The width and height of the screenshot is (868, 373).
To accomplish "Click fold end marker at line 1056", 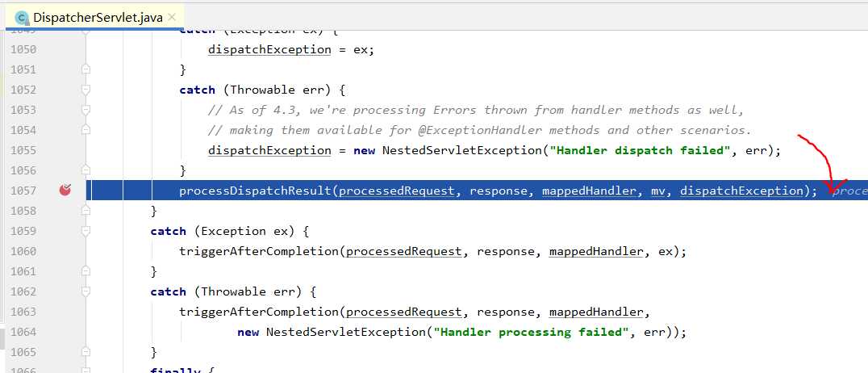I will (x=86, y=170).
